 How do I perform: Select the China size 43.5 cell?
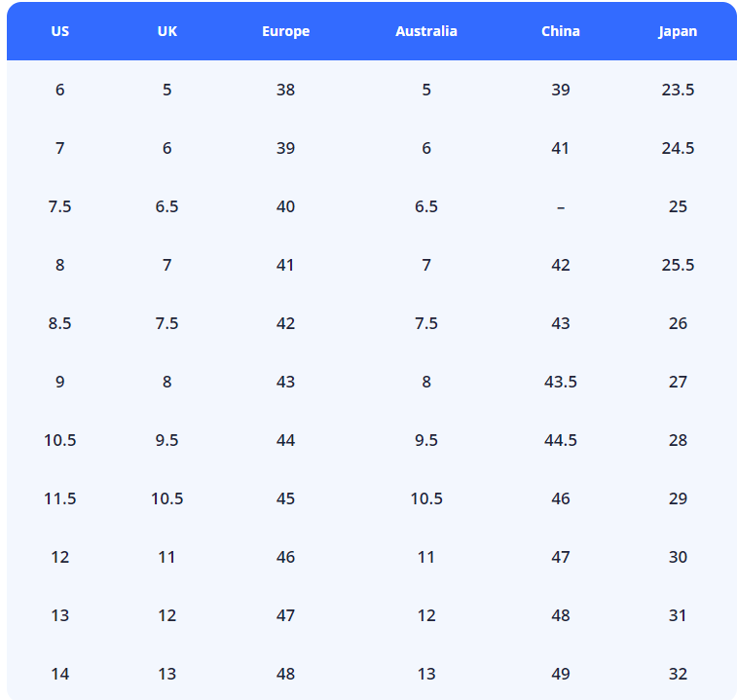tap(561, 382)
